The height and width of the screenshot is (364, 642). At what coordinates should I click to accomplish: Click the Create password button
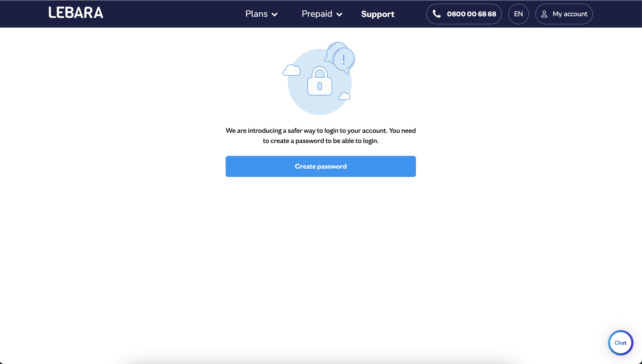321,167
